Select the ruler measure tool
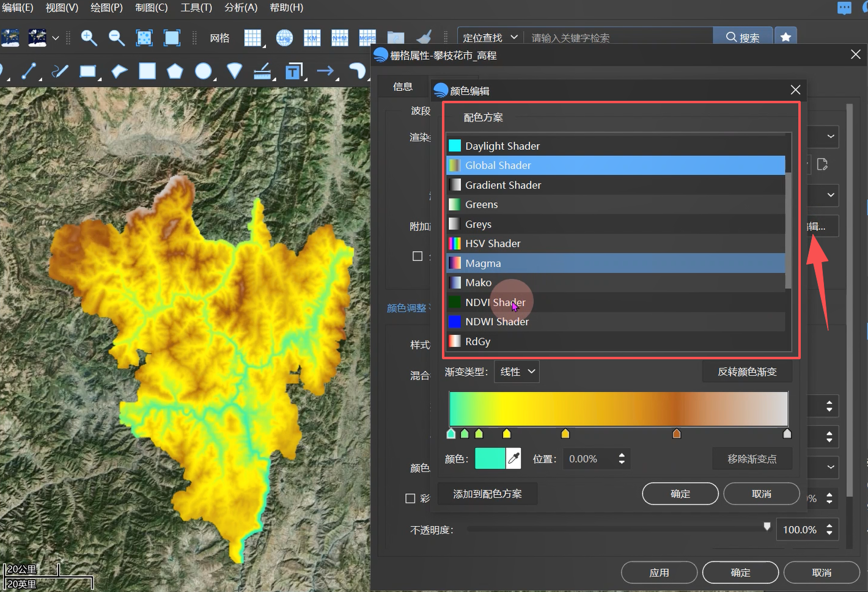Screen dimensions: 868x592 (262, 71)
